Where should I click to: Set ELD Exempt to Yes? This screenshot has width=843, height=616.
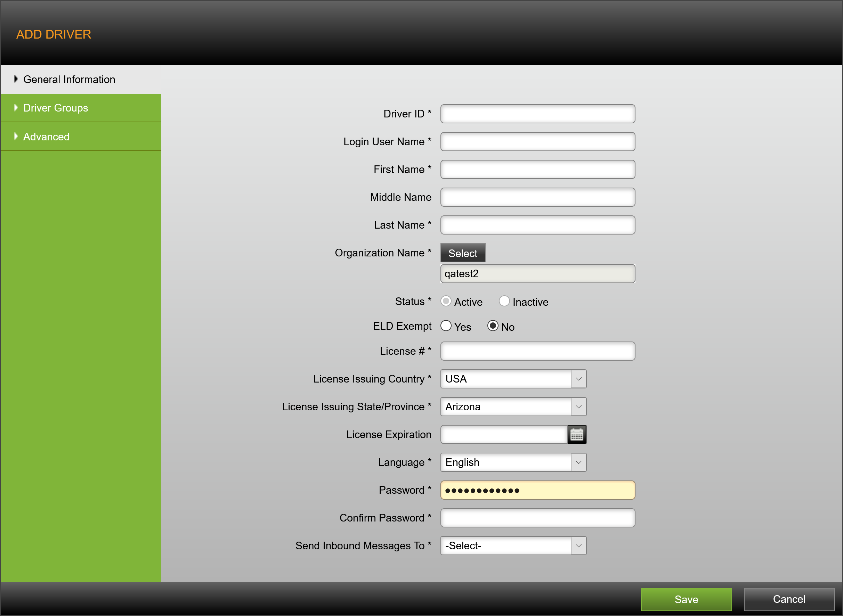tap(446, 326)
